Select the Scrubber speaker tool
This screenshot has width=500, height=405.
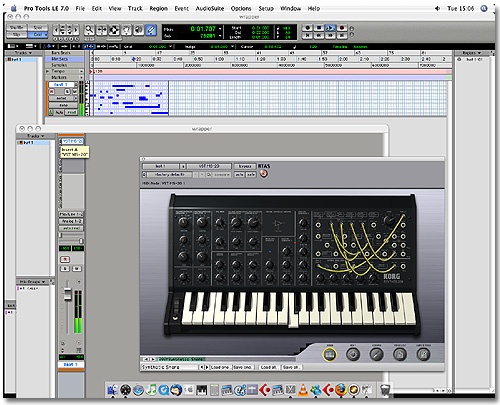pos(138,30)
